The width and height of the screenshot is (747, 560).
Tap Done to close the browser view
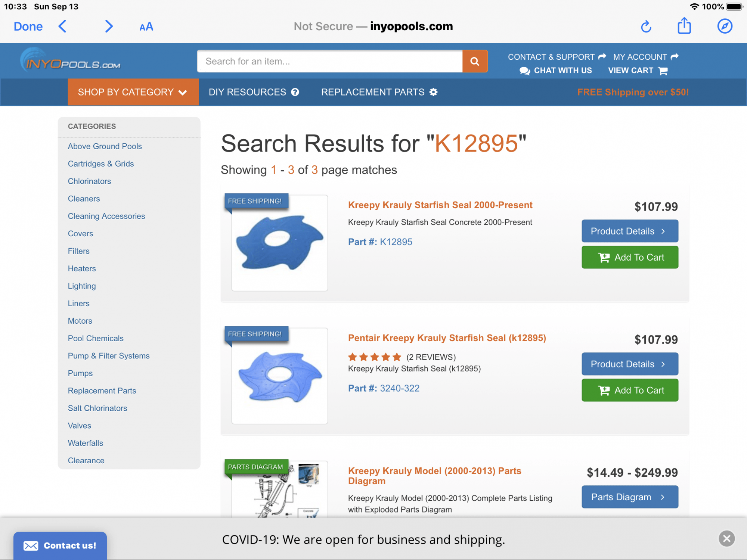pyautogui.click(x=28, y=27)
